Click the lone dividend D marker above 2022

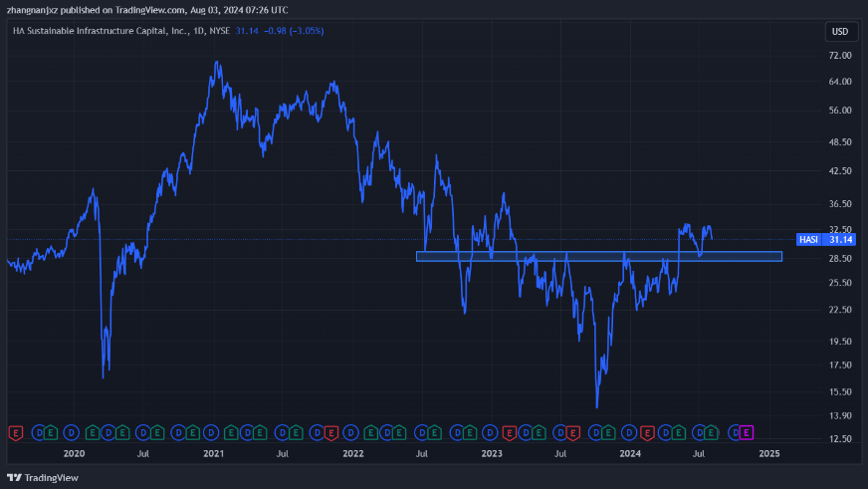tap(350, 432)
